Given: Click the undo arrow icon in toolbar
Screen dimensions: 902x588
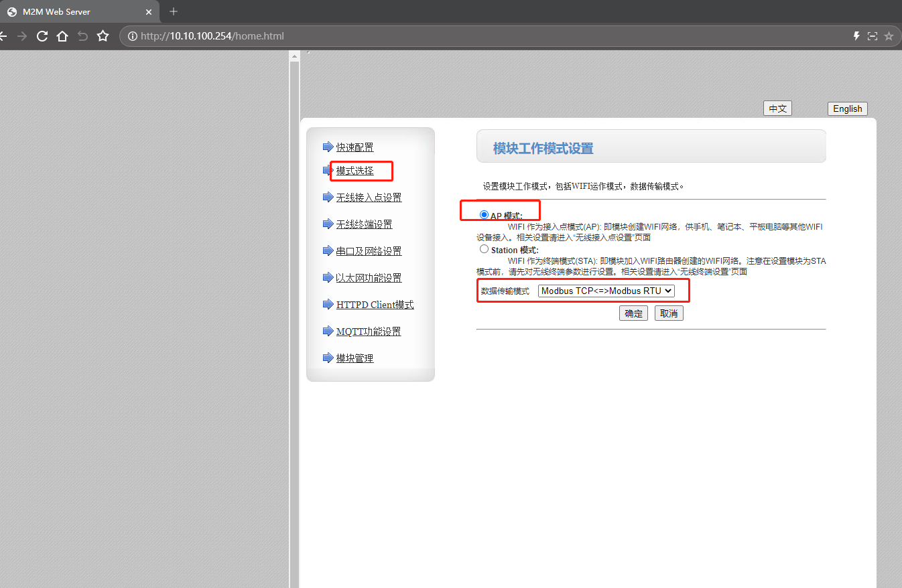Looking at the screenshot, I should click(82, 36).
